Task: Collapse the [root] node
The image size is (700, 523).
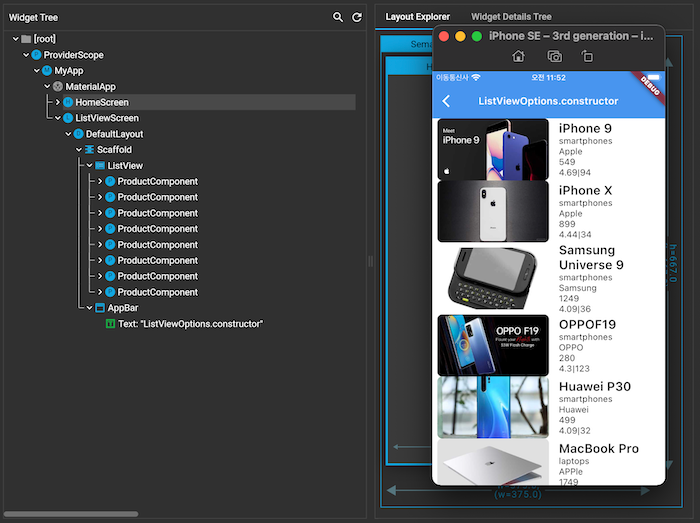Action: click(16, 39)
